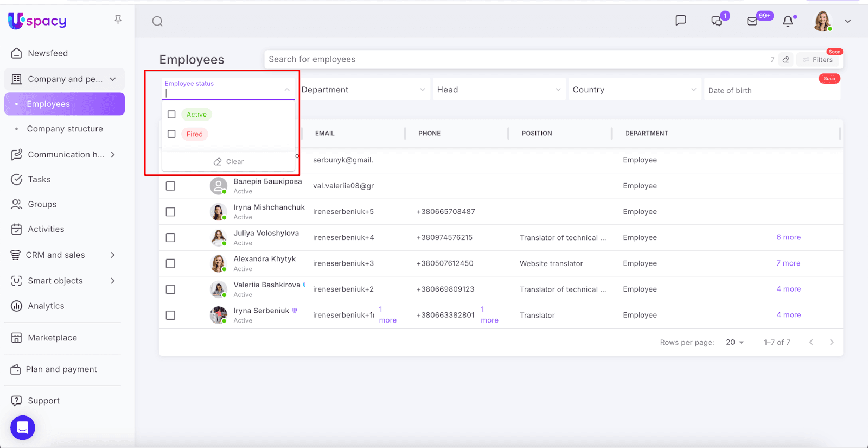Open the notifications bell
The height and width of the screenshot is (448, 868).
[x=788, y=22]
